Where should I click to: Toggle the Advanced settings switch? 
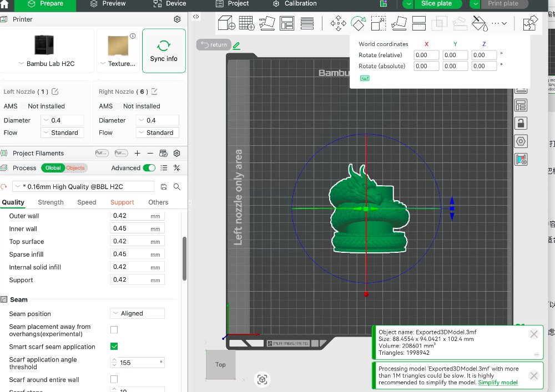[x=149, y=168]
